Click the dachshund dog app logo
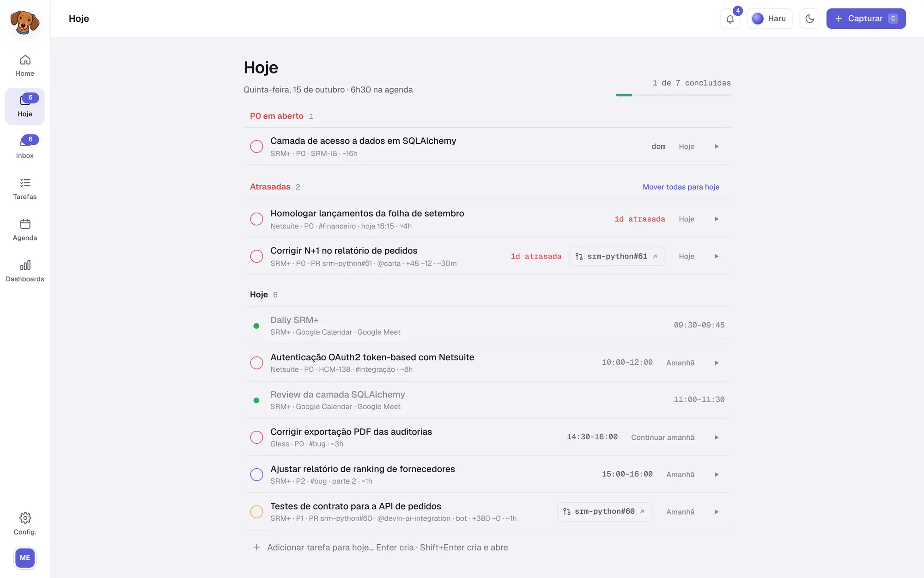This screenshot has height=578, width=924. (x=25, y=22)
